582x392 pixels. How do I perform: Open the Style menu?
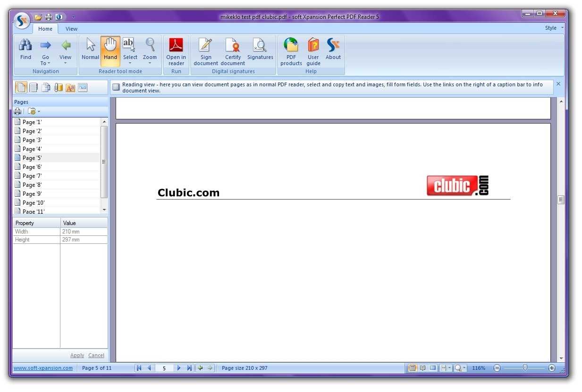coord(551,28)
